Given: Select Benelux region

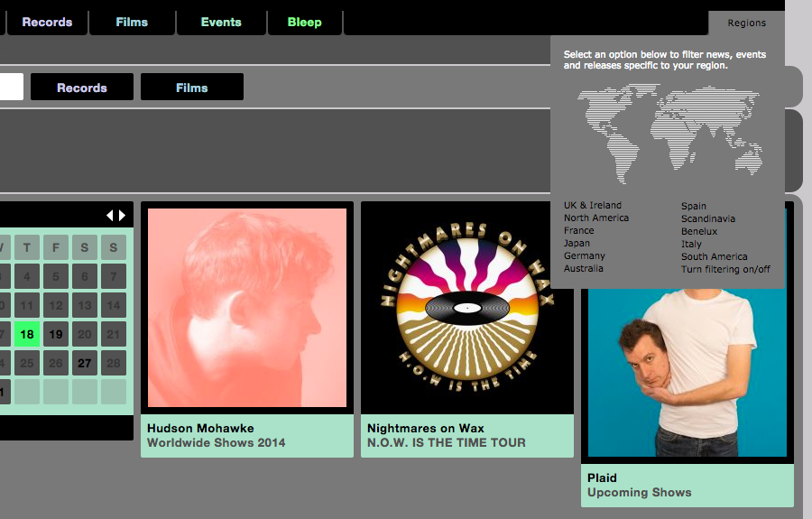Looking at the screenshot, I should pos(699,232).
